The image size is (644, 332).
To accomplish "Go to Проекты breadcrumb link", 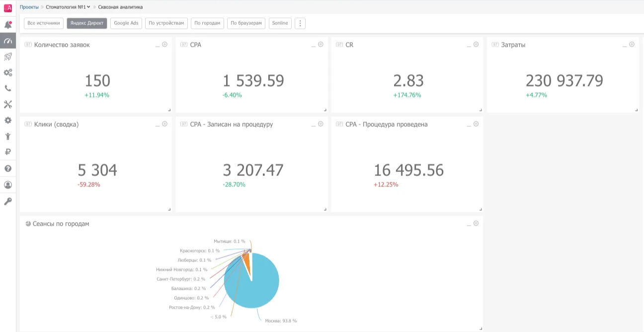I will 29,7.
